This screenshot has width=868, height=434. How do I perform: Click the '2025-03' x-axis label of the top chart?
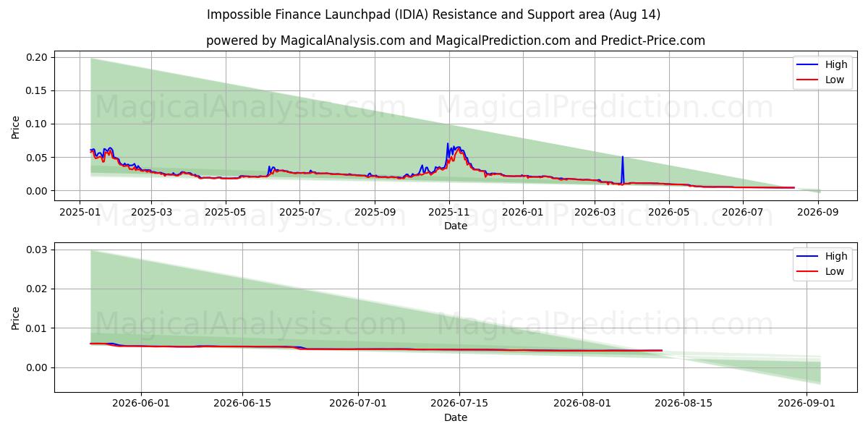pyautogui.click(x=151, y=212)
